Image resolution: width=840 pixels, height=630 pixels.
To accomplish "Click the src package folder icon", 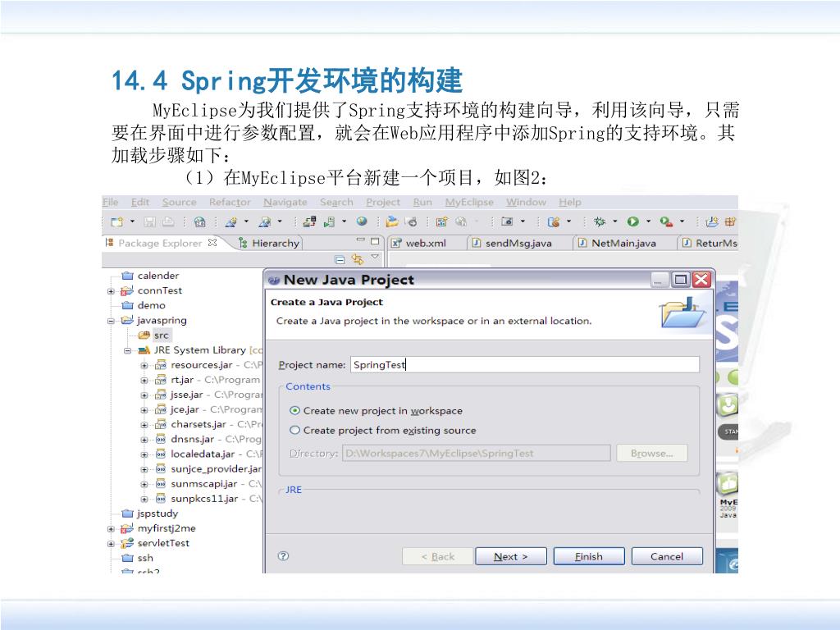I will click(x=144, y=336).
